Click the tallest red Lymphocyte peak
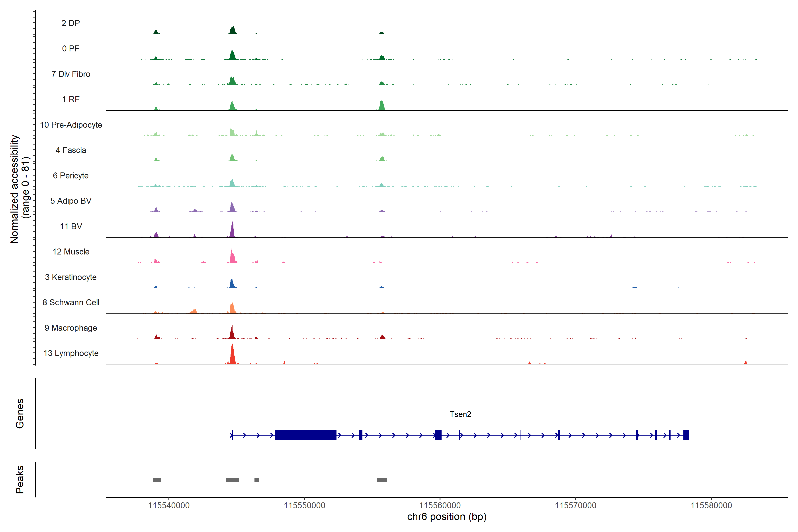The width and height of the screenshot is (798, 532). [x=232, y=354]
